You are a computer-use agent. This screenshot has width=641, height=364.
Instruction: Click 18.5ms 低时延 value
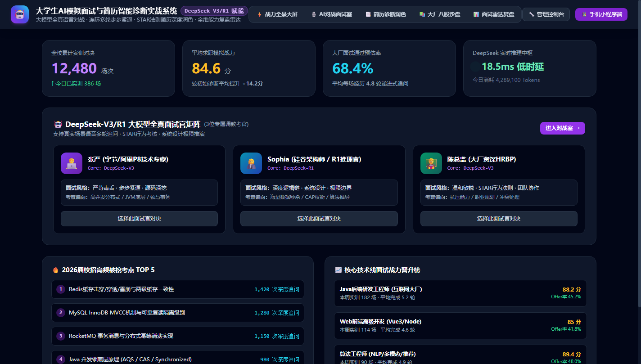point(513,67)
